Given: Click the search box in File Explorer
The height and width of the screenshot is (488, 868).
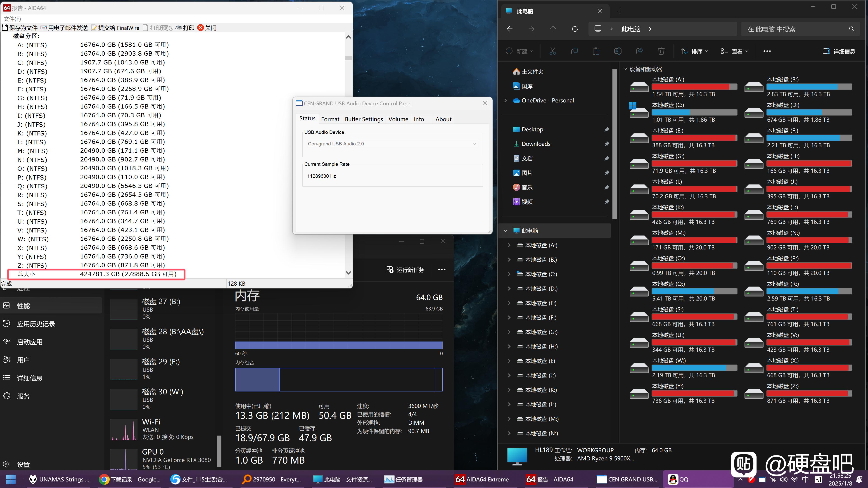Looking at the screenshot, I should 800,29.
